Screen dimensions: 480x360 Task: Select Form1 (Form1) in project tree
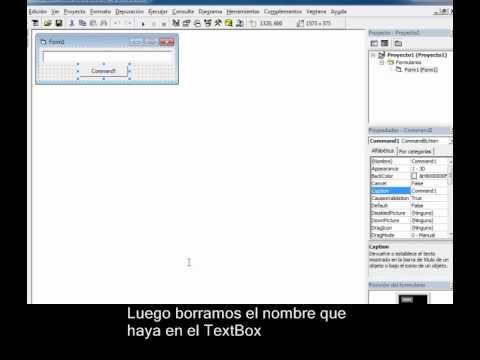coord(421,70)
